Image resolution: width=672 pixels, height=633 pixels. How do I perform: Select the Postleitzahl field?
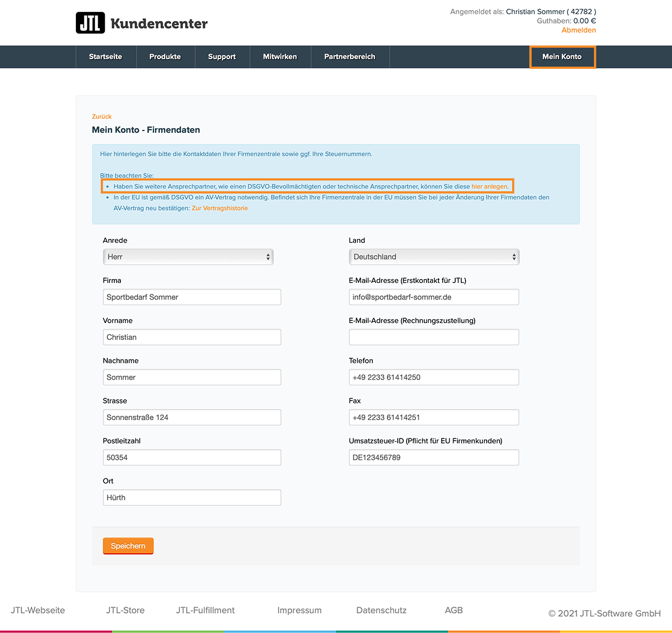point(192,457)
